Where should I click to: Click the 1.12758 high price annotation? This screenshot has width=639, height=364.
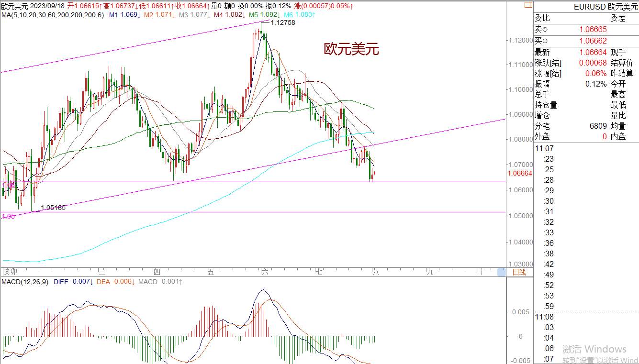click(x=283, y=22)
